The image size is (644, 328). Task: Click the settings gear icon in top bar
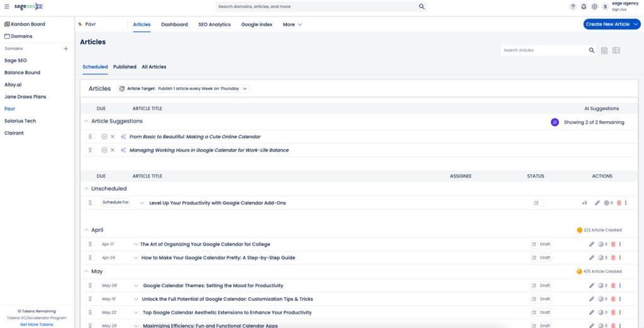(x=594, y=7)
